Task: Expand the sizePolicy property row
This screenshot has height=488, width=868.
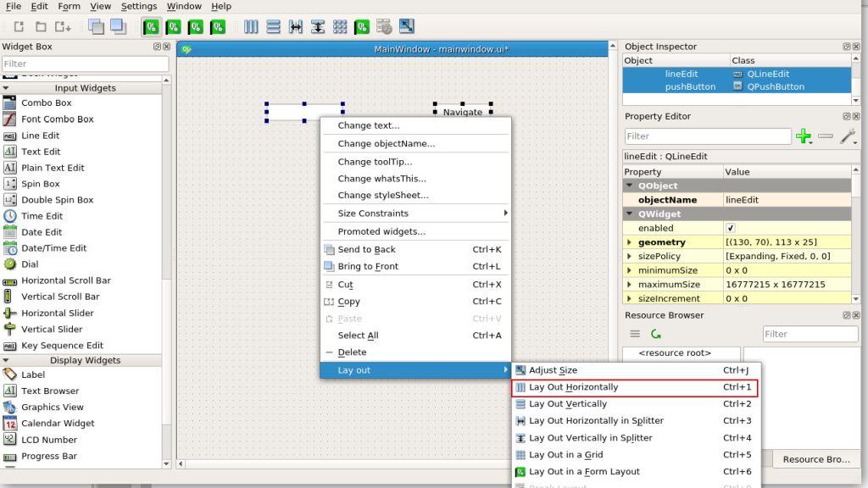Action: (x=629, y=257)
